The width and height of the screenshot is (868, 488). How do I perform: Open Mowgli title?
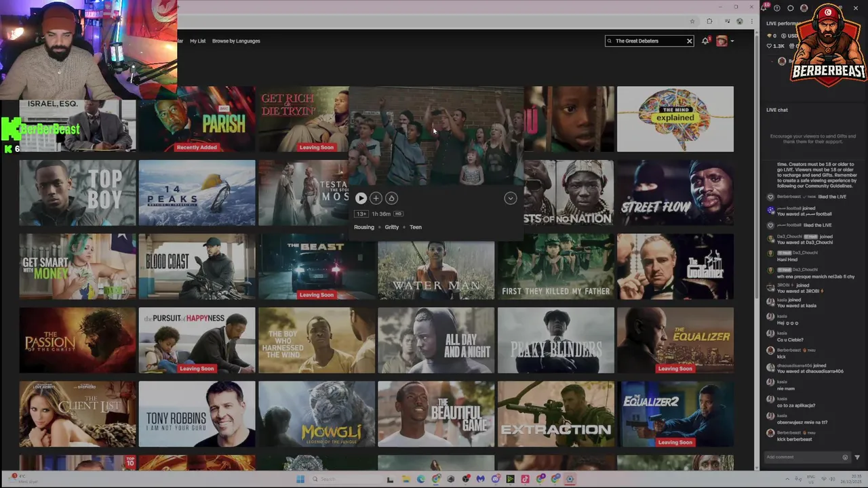click(x=316, y=414)
